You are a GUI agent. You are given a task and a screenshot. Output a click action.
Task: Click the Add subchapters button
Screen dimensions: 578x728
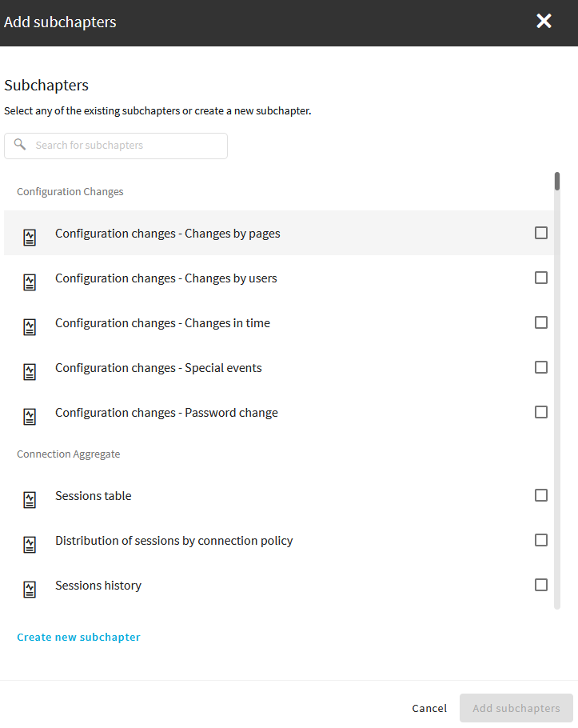[x=516, y=708]
